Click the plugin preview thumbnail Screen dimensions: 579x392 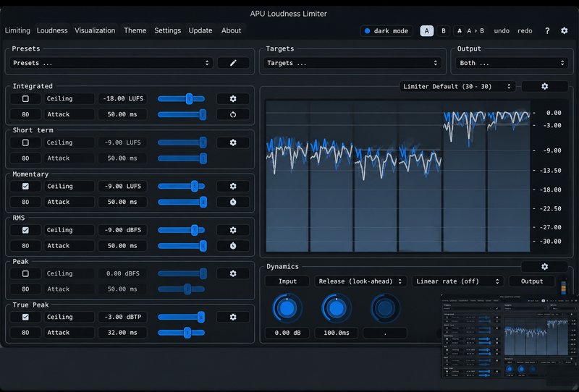(510, 336)
